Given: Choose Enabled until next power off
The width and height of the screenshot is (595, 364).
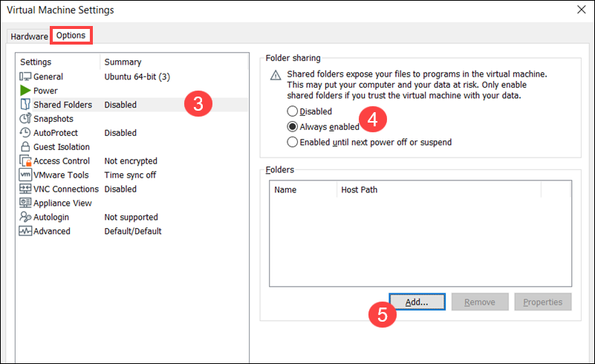Looking at the screenshot, I should point(293,142).
